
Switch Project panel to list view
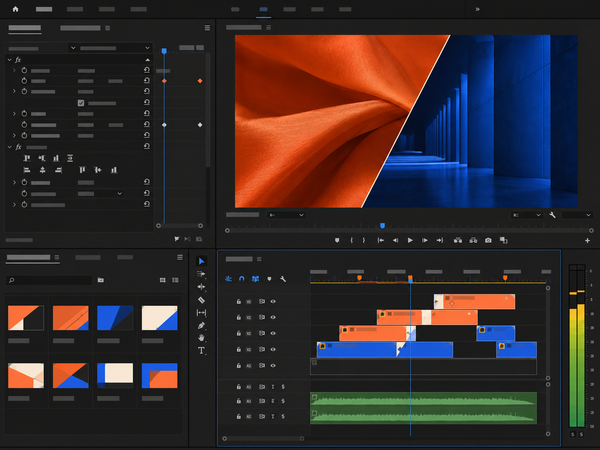click(175, 280)
